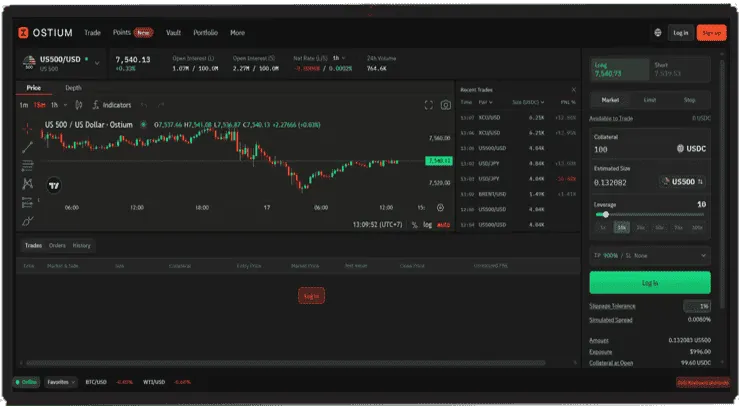Screen dimensions: 740x410
Task: Open the Net Rate 1h period dropdown
Action: 339,58
